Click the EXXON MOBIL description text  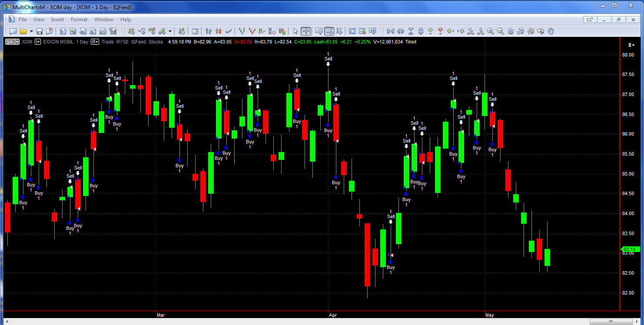(x=58, y=42)
